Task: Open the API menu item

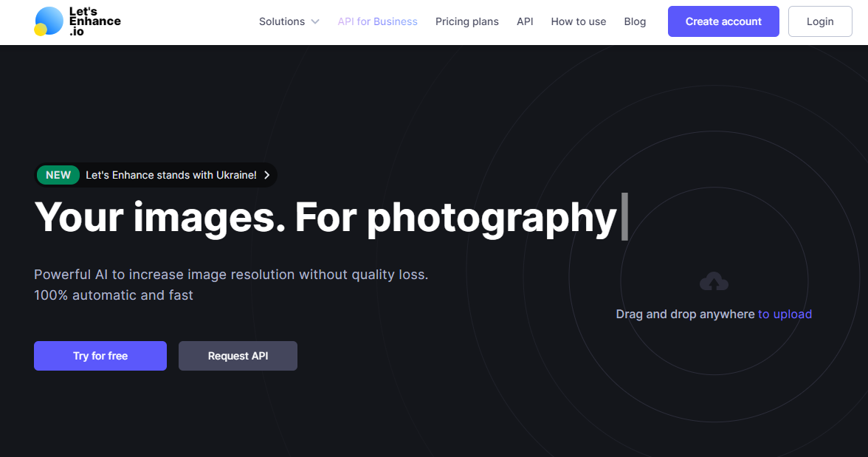Action: point(525,21)
